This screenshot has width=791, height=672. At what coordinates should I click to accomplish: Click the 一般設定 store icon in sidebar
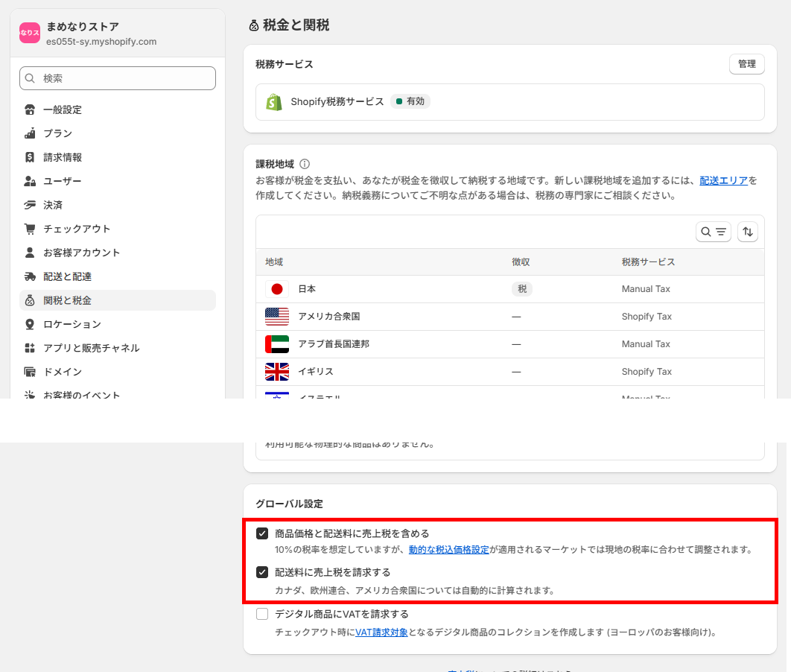tap(30, 110)
